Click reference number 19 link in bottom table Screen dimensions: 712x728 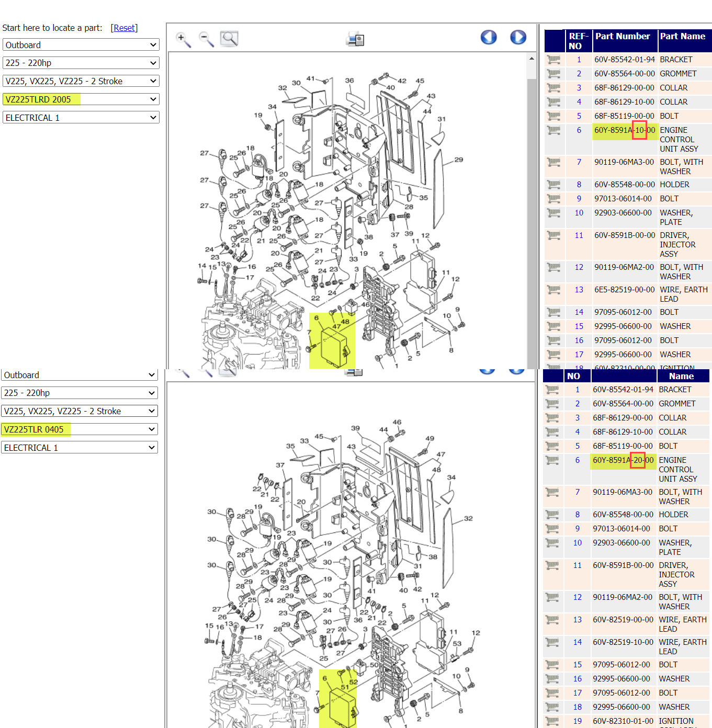click(x=578, y=721)
